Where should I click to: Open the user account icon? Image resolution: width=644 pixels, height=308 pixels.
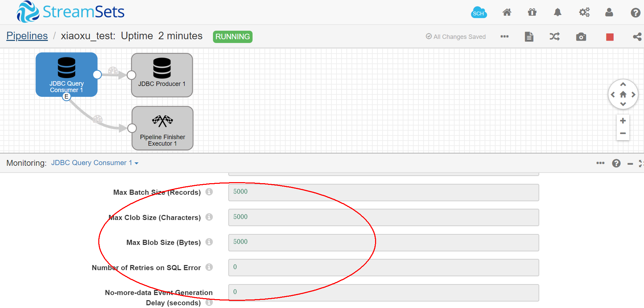(609, 13)
